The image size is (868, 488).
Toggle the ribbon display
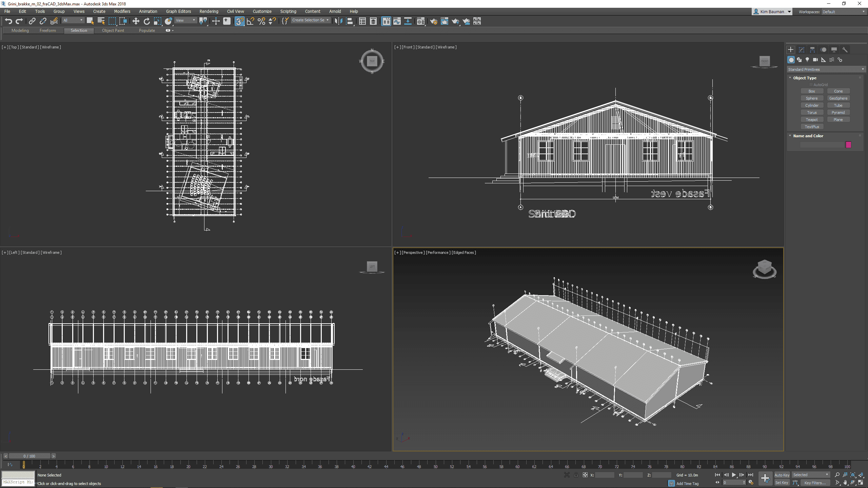386,21
